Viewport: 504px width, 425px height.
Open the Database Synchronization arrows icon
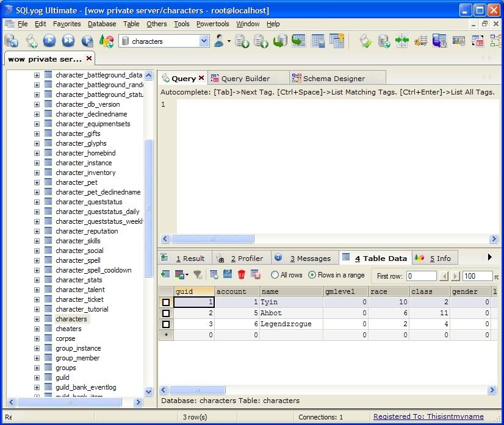401,41
